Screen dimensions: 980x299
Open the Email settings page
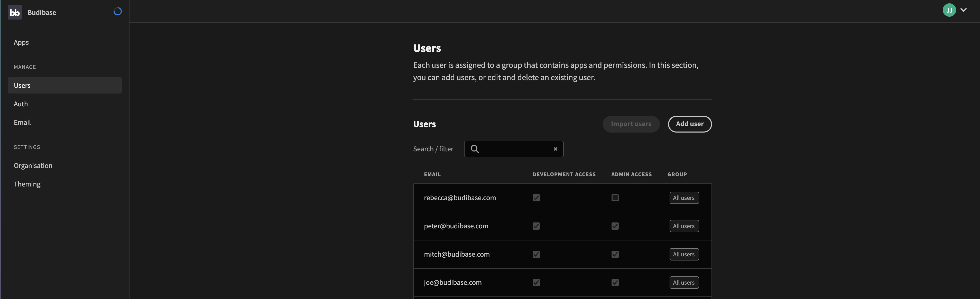pyautogui.click(x=22, y=123)
